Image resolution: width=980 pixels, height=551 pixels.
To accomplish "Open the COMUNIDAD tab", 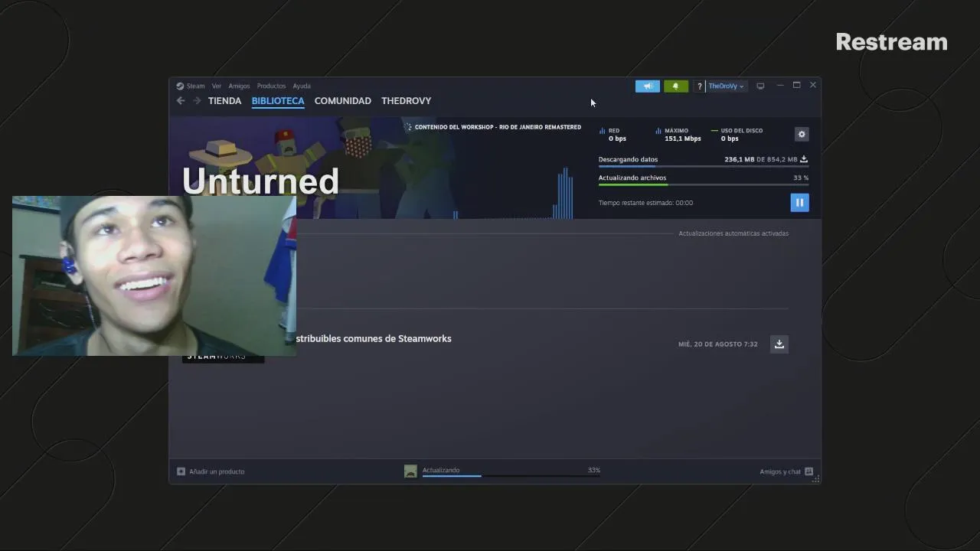I will (342, 101).
